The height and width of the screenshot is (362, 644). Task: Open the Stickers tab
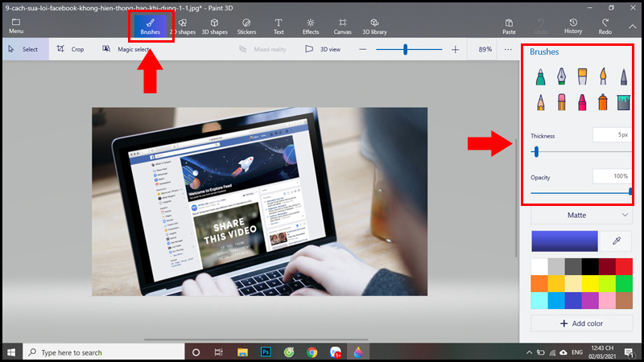(x=246, y=27)
